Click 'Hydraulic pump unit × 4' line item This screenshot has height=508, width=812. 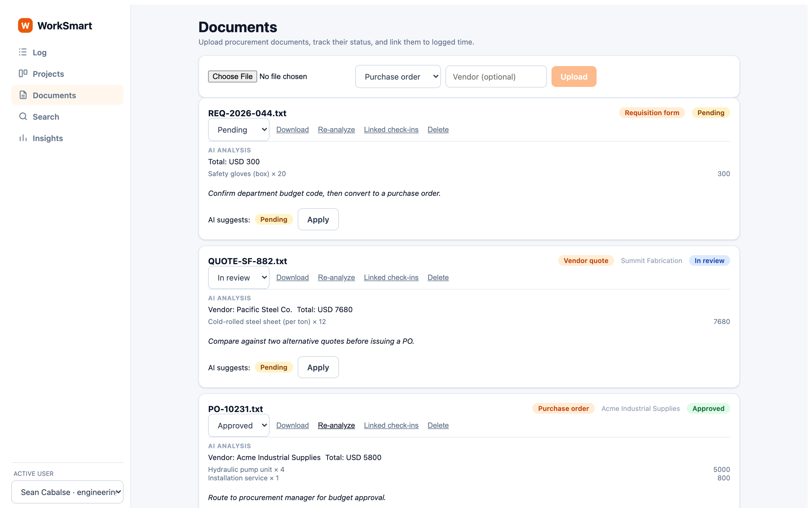[x=246, y=469]
